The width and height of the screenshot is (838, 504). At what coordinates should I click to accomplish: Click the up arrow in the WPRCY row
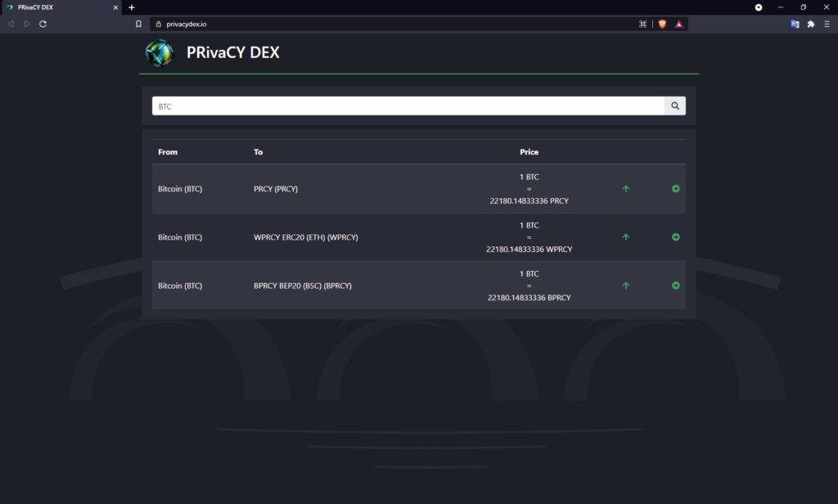pyautogui.click(x=626, y=237)
